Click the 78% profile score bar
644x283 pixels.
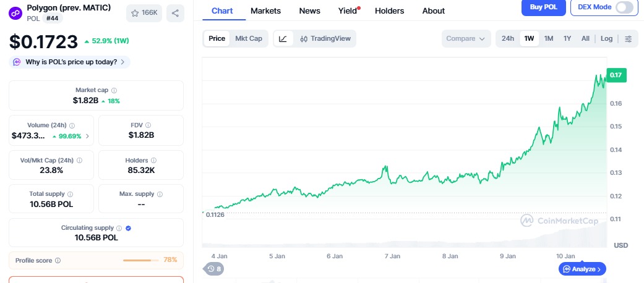point(141,260)
